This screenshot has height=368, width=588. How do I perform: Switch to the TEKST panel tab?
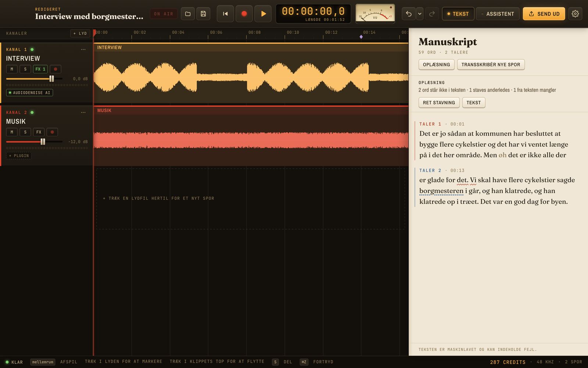pos(458,14)
